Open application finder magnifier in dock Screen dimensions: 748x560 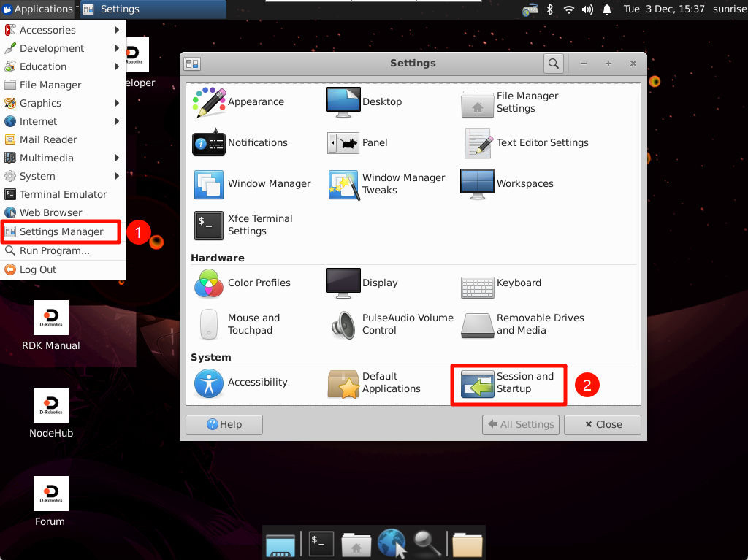coord(426,543)
